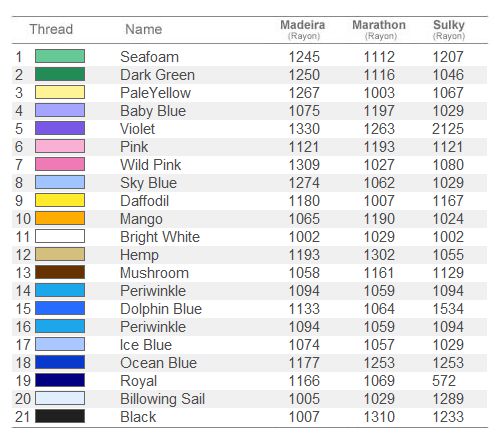The height and width of the screenshot is (438, 500).
Task: Select Madeira value 1330 for Violet
Action: (304, 129)
